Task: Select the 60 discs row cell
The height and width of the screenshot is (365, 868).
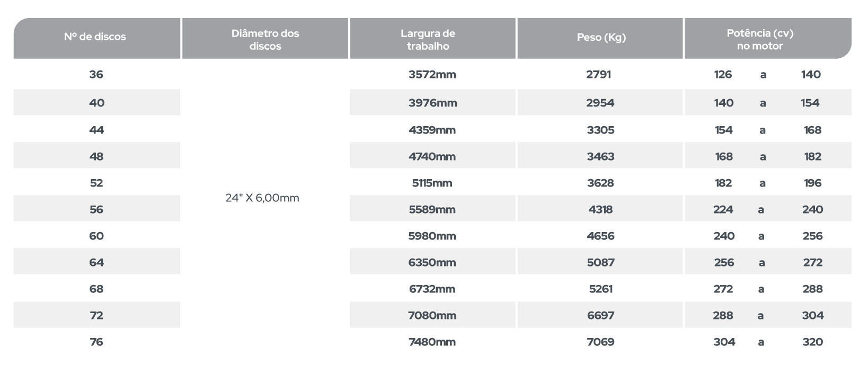Action: coord(96,236)
